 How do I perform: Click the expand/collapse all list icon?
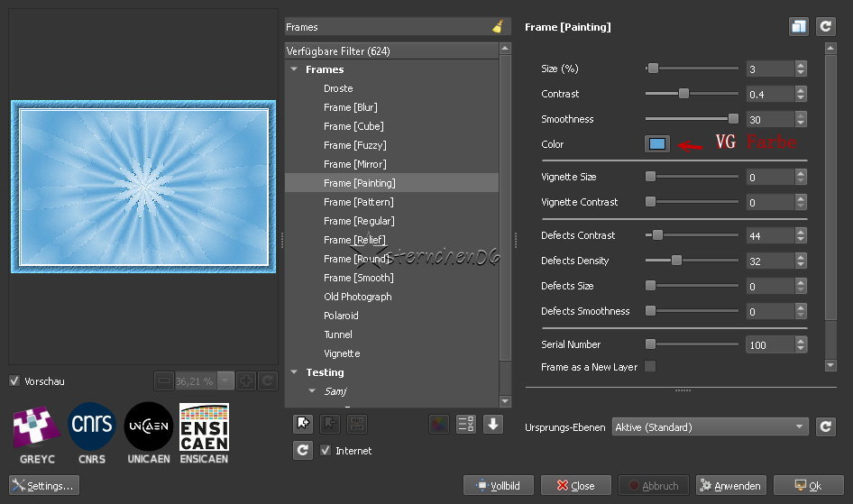tap(466, 424)
